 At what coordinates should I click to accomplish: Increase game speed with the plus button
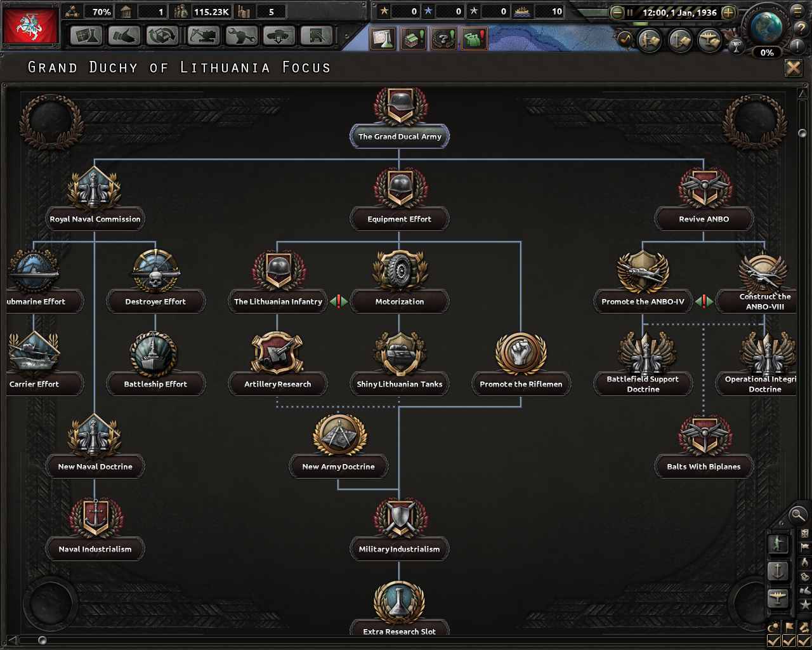(x=728, y=12)
